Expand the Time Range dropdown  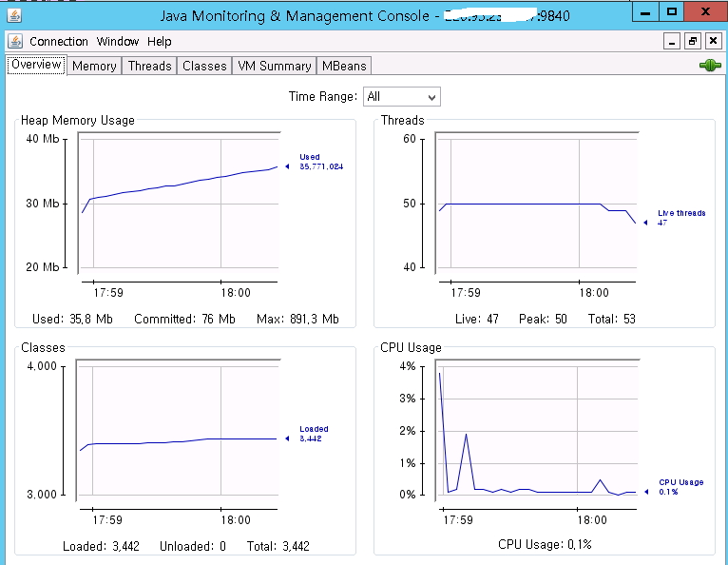(x=402, y=97)
